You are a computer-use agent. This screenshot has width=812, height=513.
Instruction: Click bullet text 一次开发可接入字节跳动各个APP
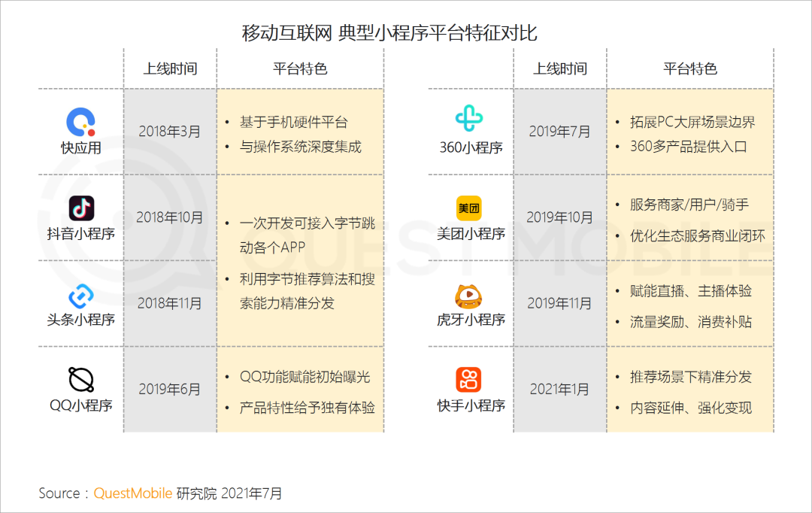pyautogui.click(x=308, y=235)
